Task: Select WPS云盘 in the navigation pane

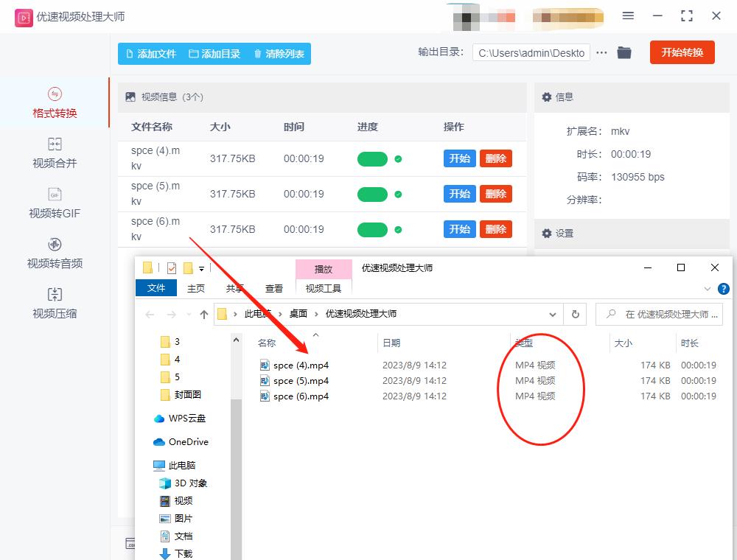Action: pyautogui.click(x=180, y=418)
